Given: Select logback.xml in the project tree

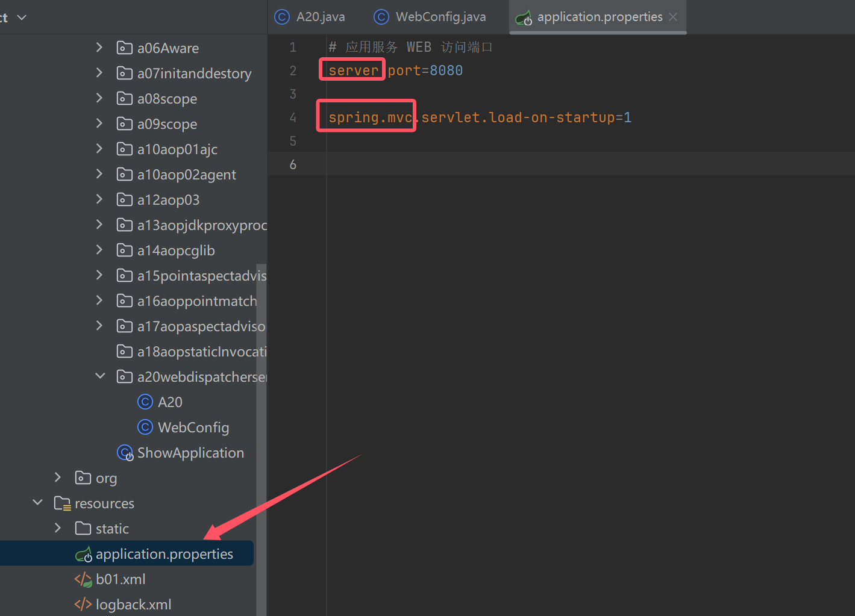Looking at the screenshot, I should pyautogui.click(x=134, y=605).
